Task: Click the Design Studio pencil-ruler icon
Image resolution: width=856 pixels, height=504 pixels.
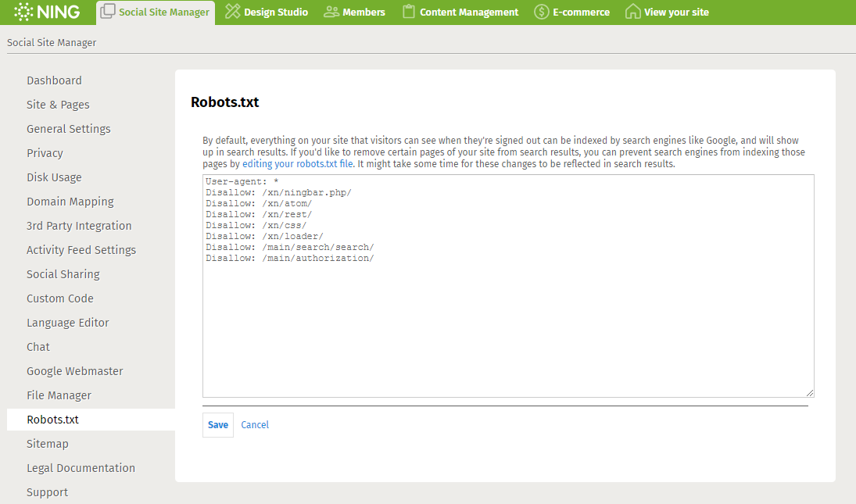Action: point(232,11)
